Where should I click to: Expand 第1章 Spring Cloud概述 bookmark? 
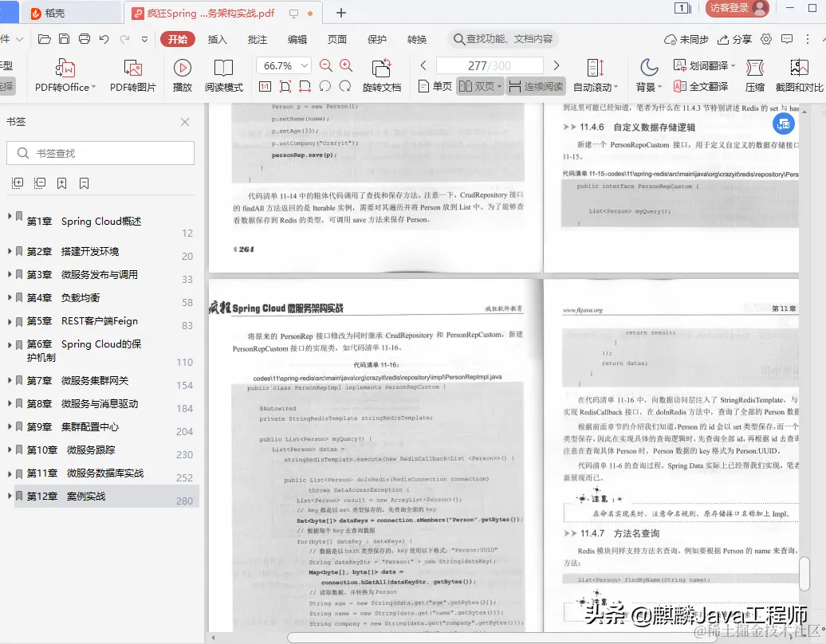(9, 216)
